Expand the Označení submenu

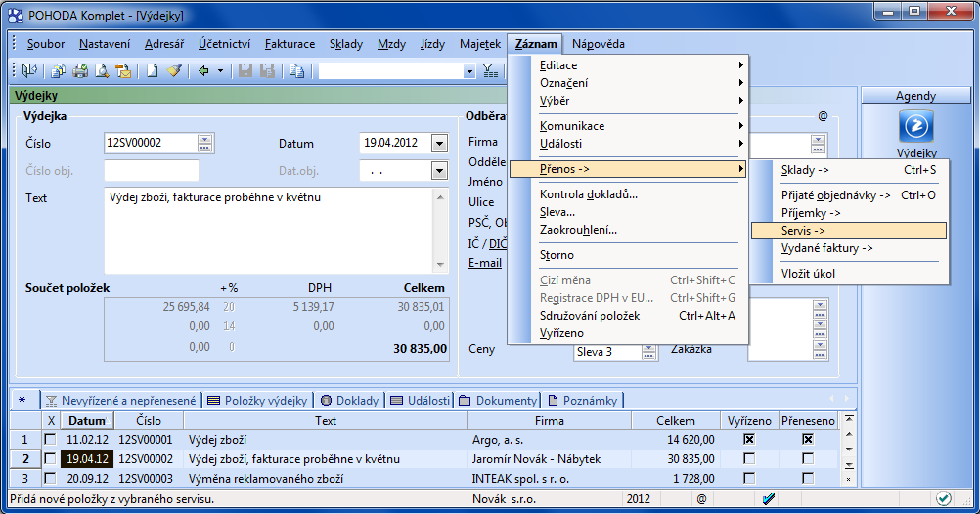pyautogui.click(x=628, y=82)
